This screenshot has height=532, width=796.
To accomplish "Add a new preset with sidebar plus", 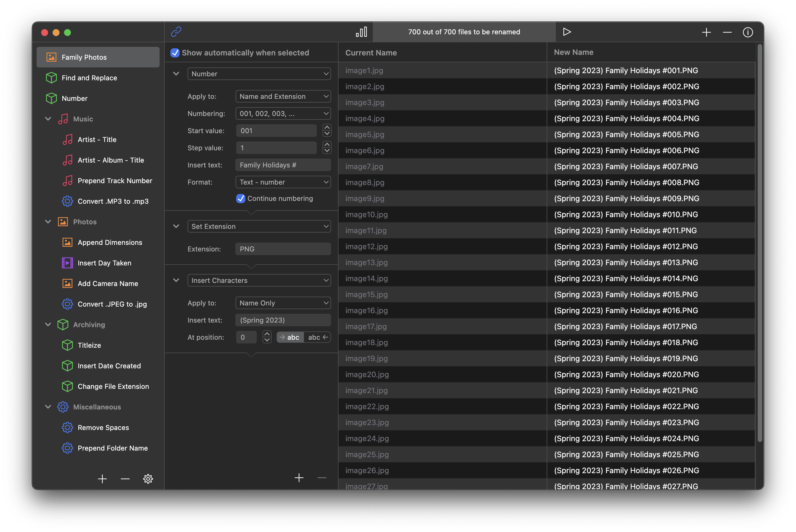I will click(x=102, y=479).
